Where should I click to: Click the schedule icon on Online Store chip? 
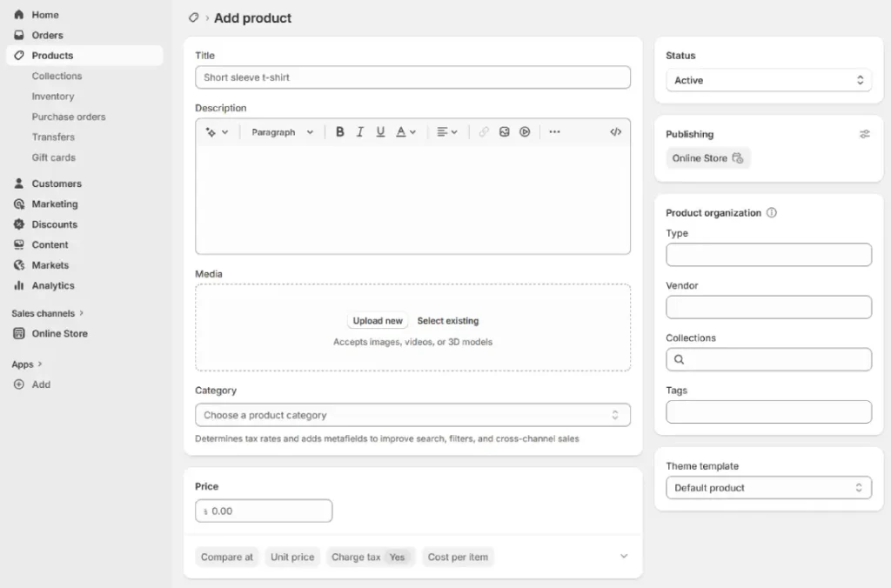click(738, 158)
